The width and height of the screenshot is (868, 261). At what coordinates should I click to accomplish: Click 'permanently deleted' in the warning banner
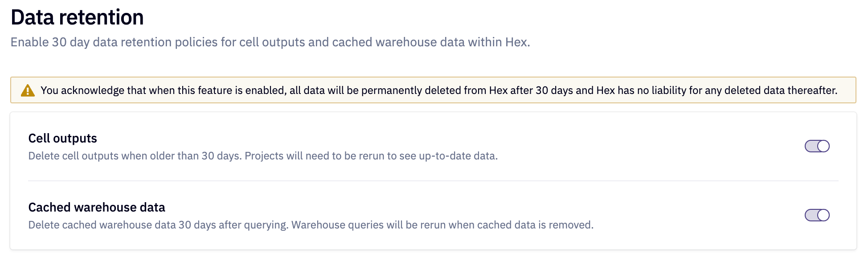coord(411,90)
